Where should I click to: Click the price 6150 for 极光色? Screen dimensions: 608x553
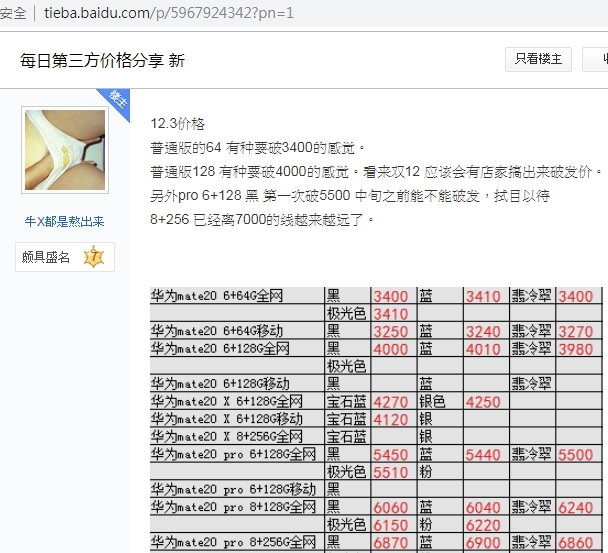point(390,525)
